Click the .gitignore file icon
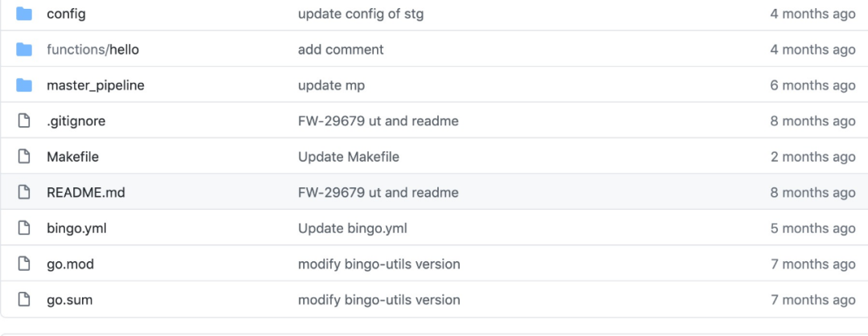The height and width of the screenshot is (336, 868). coord(24,121)
